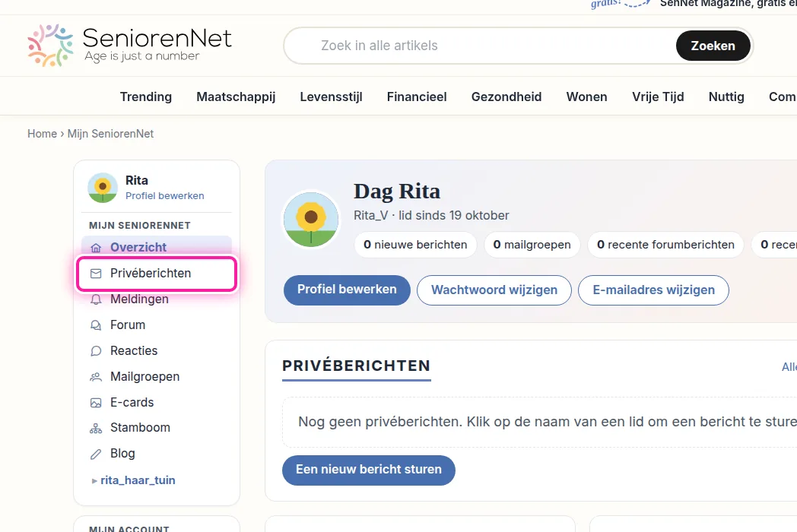Click the bell icon beside Meldingen
Viewport: 797px width, 532px height.
(x=96, y=299)
